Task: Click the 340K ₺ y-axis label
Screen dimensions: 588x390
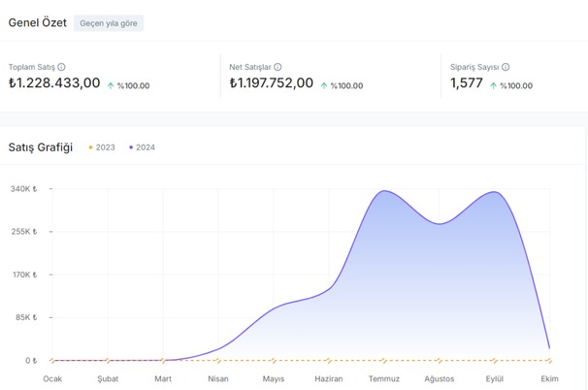Action: [x=23, y=189]
